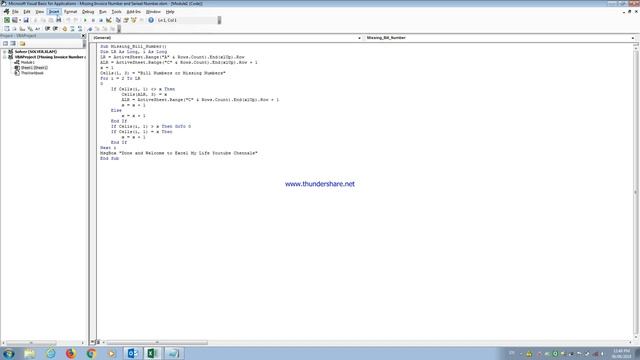Open the Format menu

(71, 12)
